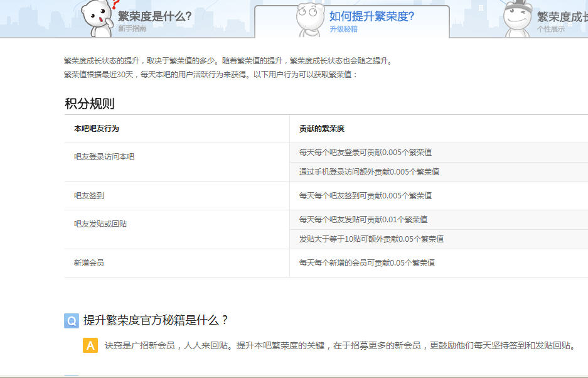Click the question 提升繁荣度官方秘籍是什么？
This screenshot has height=378, width=588.
click(156, 320)
